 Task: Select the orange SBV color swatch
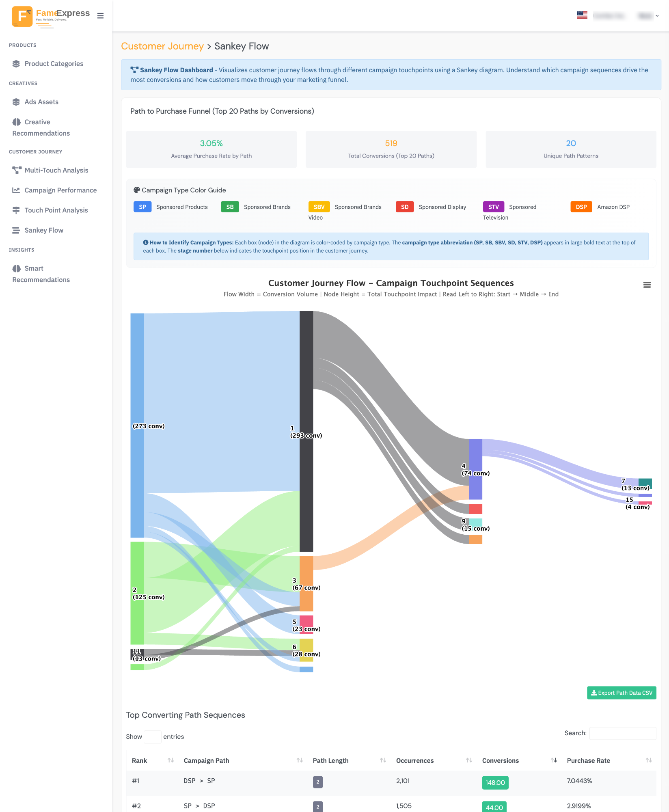(318, 207)
